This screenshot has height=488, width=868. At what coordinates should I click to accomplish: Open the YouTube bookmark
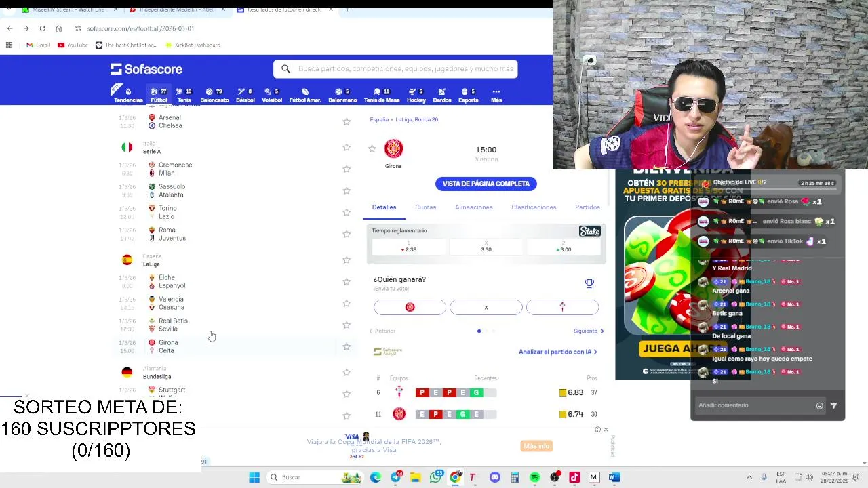click(x=73, y=45)
